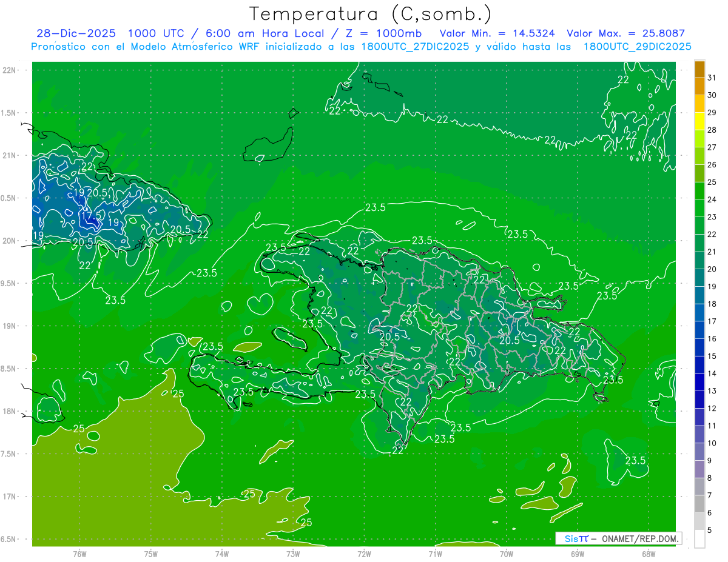Click the '72W' longitude axis label

tap(364, 554)
